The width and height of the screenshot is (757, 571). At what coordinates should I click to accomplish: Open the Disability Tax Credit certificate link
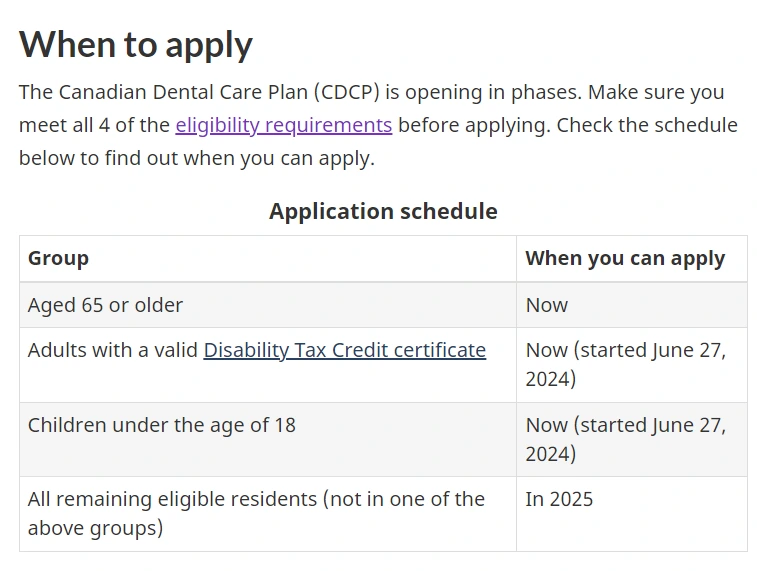344,350
